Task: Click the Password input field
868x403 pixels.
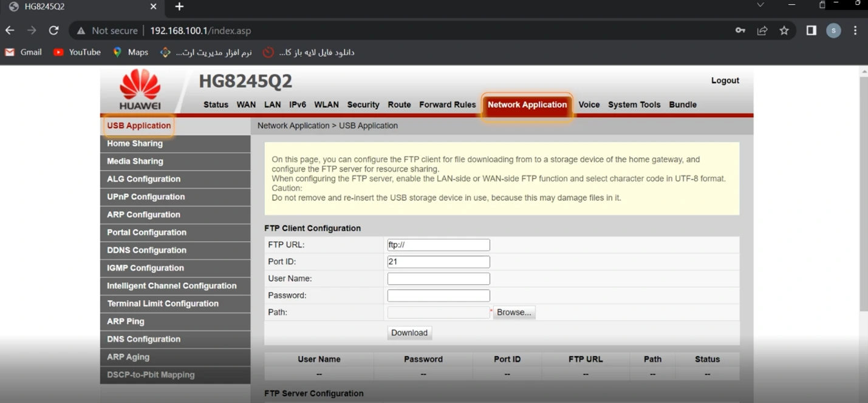Action: [439, 296]
